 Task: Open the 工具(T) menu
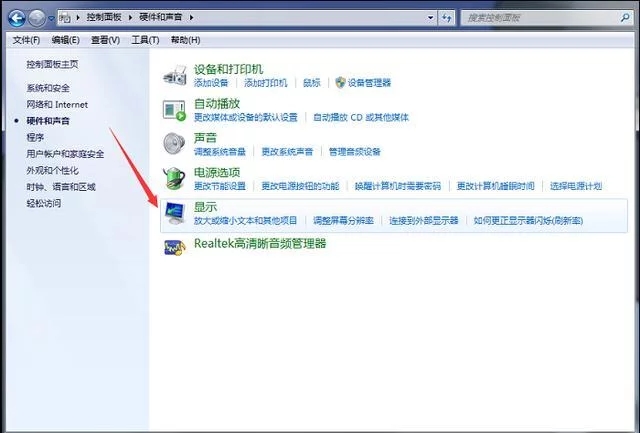146,40
